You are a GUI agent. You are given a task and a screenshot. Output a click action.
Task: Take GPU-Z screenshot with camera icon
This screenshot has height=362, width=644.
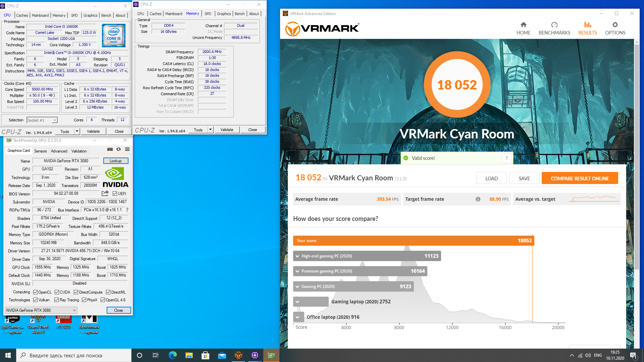point(110,149)
